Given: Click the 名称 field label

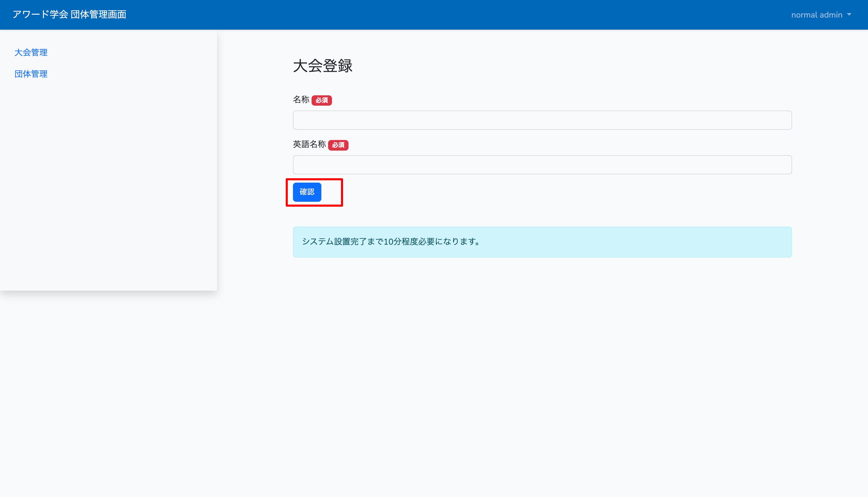Looking at the screenshot, I should (301, 100).
